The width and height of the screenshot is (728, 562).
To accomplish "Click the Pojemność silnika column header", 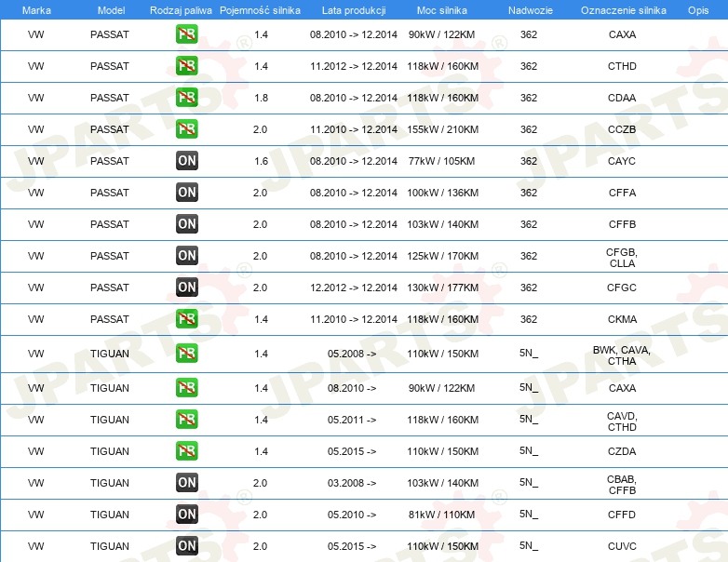I will tap(260, 10).
